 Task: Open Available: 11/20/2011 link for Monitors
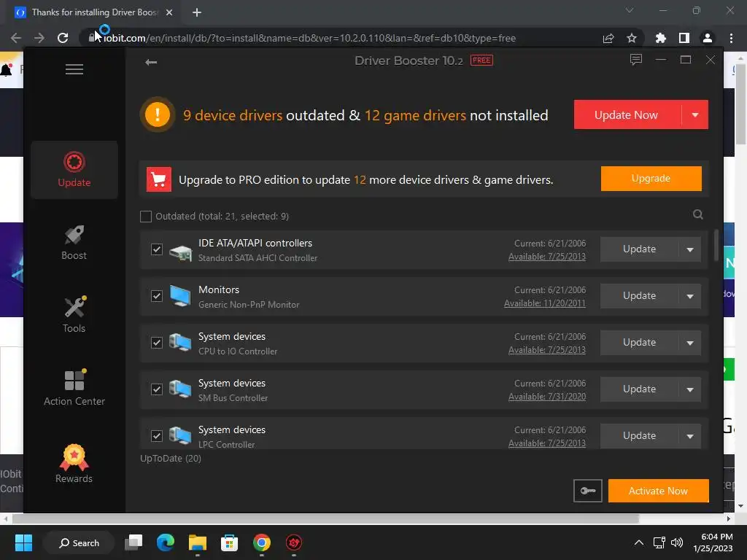pyautogui.click(x=545, y=303)
